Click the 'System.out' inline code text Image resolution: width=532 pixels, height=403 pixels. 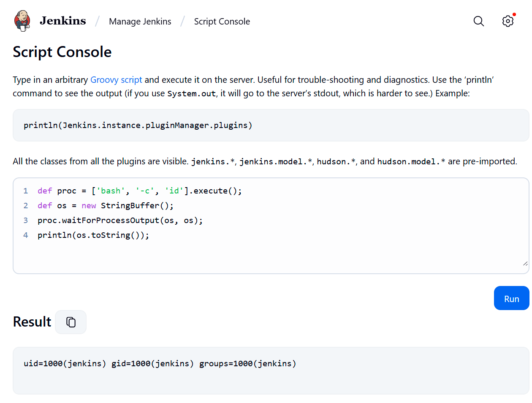(x=192, y=94)
